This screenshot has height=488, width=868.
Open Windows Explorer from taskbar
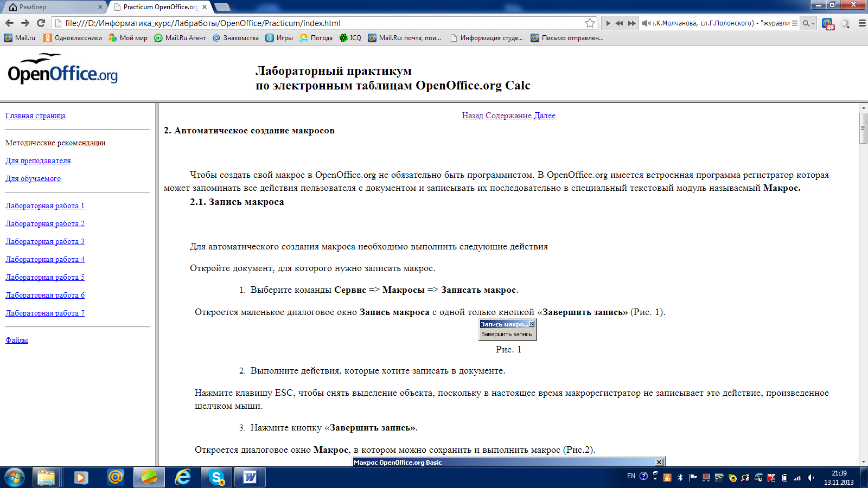[x=46, y=477]
